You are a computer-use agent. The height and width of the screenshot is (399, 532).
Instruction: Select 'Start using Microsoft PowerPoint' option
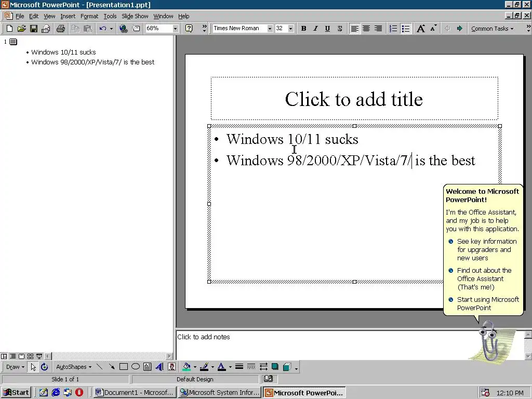[484, 303]
